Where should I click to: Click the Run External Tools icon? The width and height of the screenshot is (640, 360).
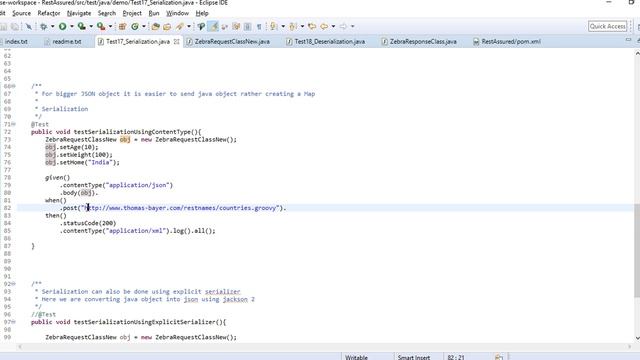tap(101, 27)
